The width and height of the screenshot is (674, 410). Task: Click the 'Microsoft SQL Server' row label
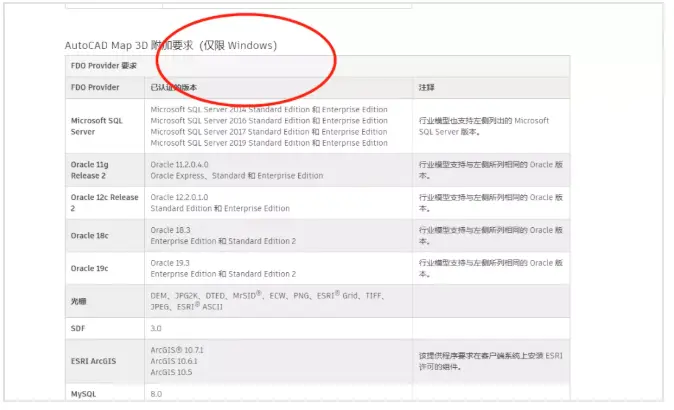(x=97, y=126)
